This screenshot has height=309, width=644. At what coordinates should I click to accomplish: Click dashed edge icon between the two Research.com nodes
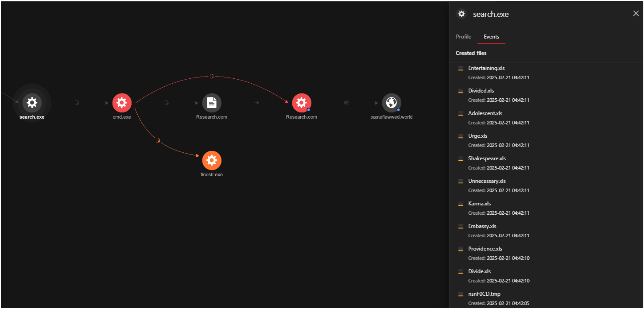tap(256, 103)
